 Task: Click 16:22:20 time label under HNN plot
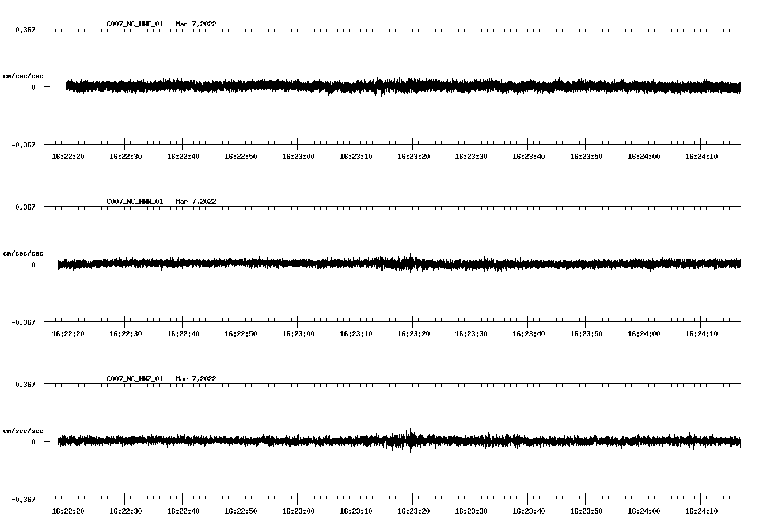[68, 333]
